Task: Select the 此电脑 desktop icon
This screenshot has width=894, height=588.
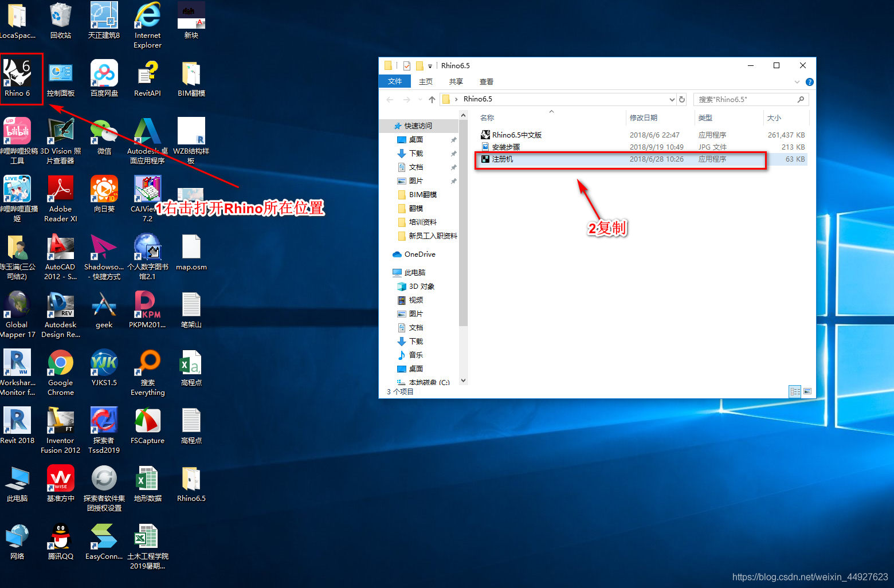Action: (17, 484)
